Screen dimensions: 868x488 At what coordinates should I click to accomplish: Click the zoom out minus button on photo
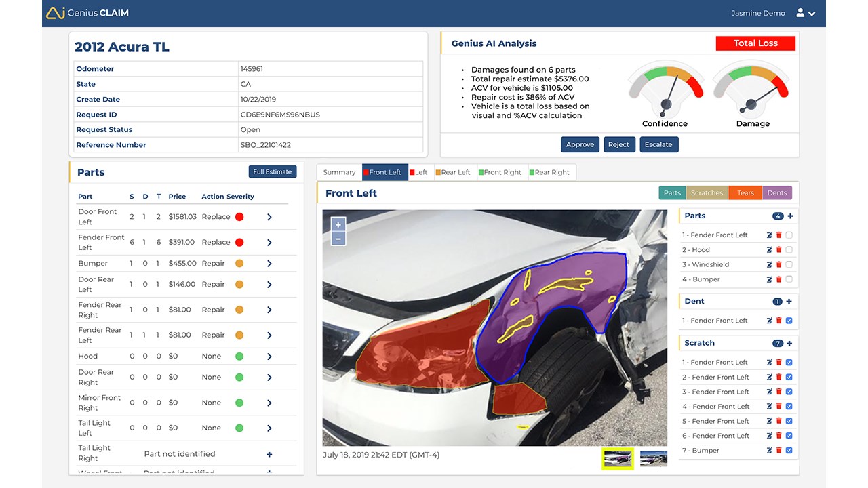[338, 239]
